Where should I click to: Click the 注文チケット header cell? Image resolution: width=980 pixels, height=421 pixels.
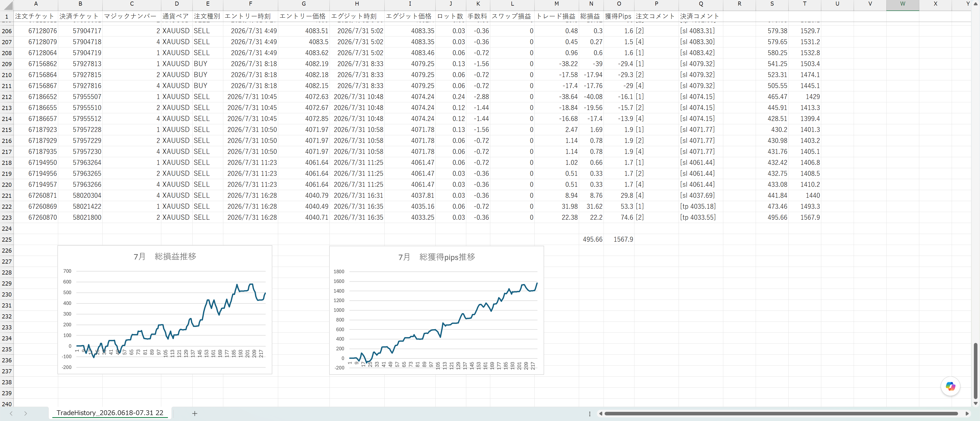click(x=36, y=16)
